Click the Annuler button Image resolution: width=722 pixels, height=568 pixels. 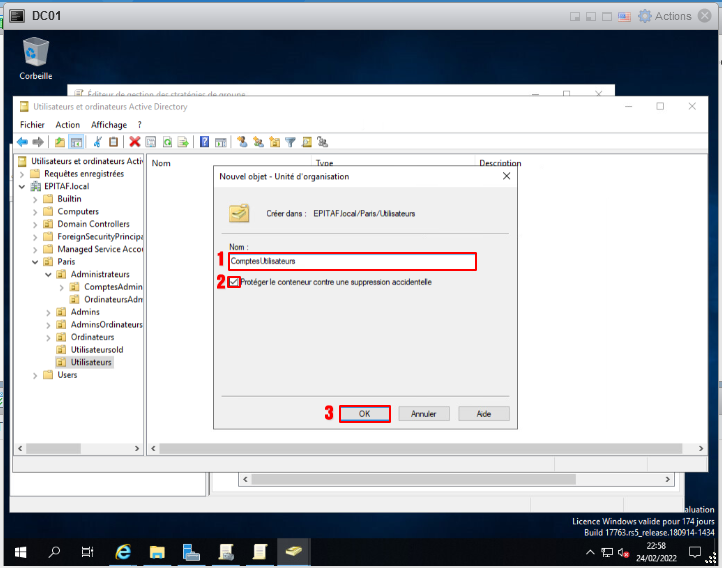[x=424, y=414]
